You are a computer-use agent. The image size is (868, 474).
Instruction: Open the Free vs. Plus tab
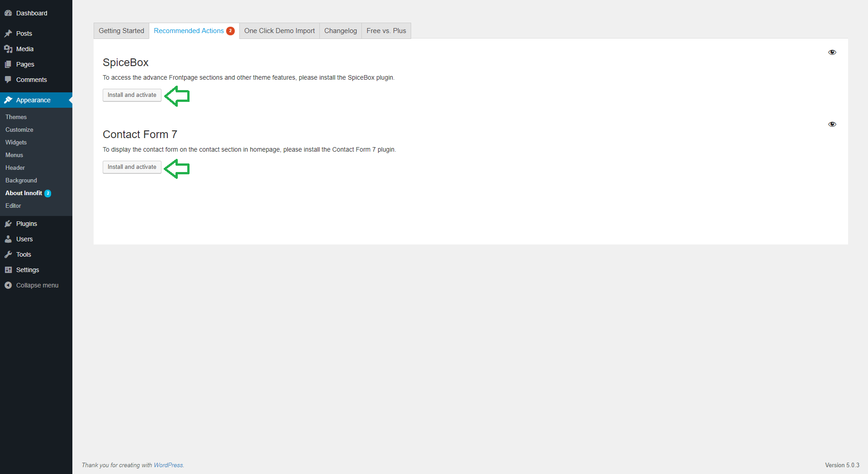[x=386, y=31]
